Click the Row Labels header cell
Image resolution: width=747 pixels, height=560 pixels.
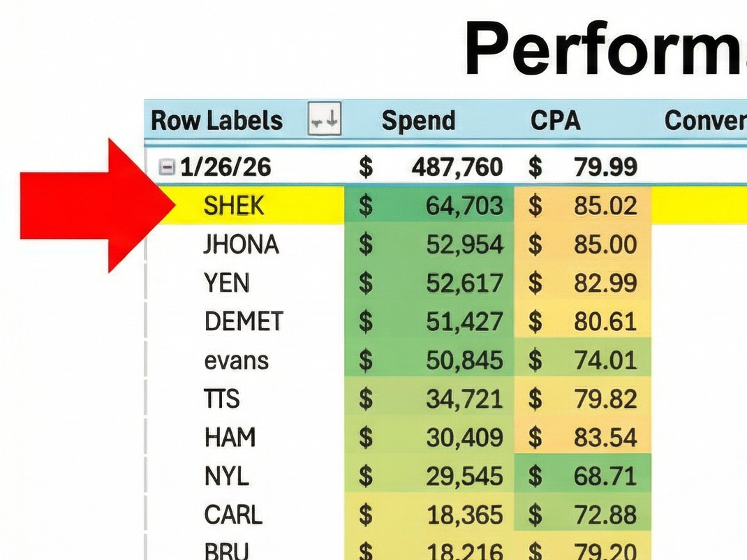216,121
